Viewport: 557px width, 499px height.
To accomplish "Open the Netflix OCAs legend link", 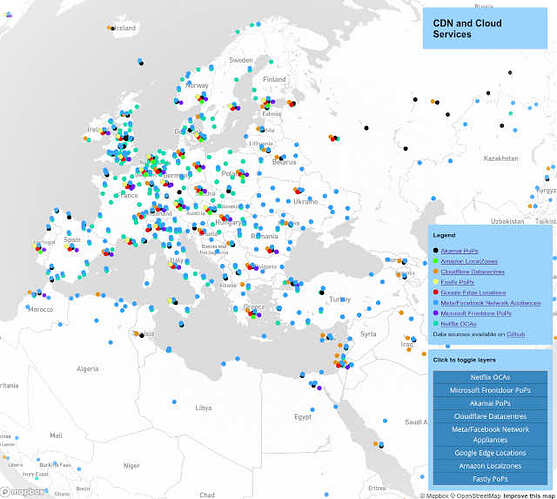I will (458, 324).
